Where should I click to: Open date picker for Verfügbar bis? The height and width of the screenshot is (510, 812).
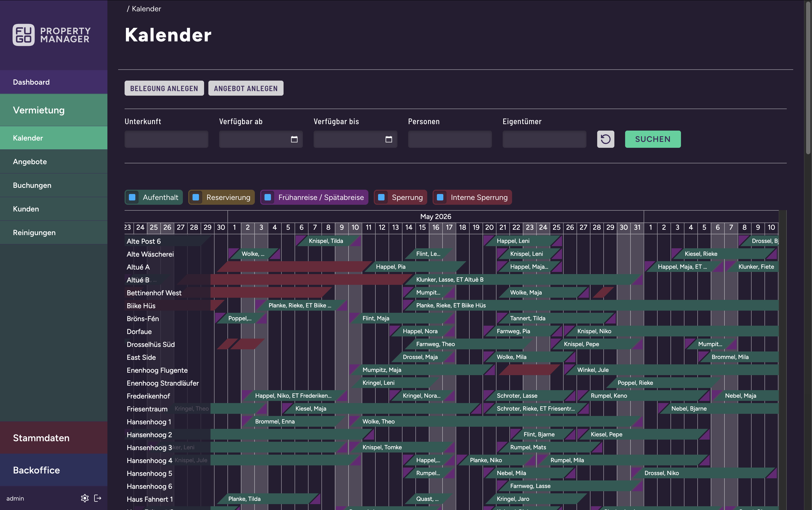(389, 139)
